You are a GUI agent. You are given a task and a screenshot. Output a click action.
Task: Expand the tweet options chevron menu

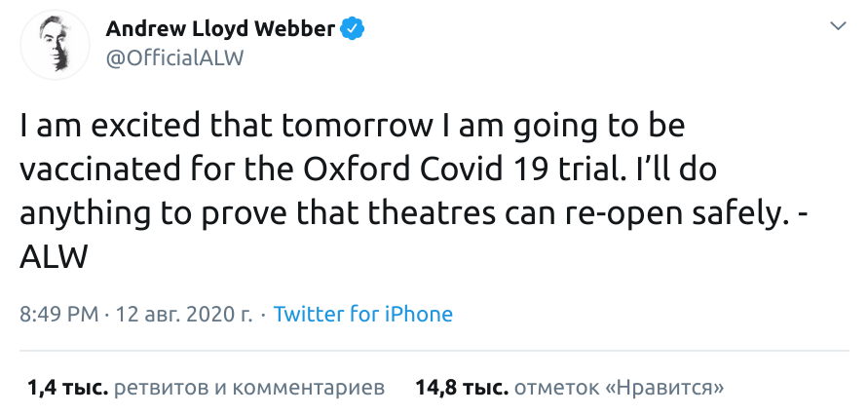click(837, 24)
